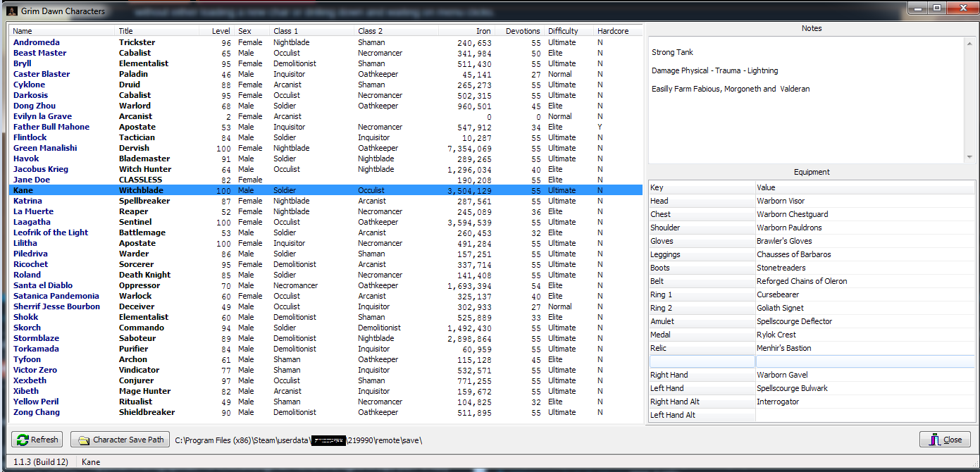The image size is (980, 472).
Task: Select the character Satanica Pandemonia
Action: (x=56, y=296)
